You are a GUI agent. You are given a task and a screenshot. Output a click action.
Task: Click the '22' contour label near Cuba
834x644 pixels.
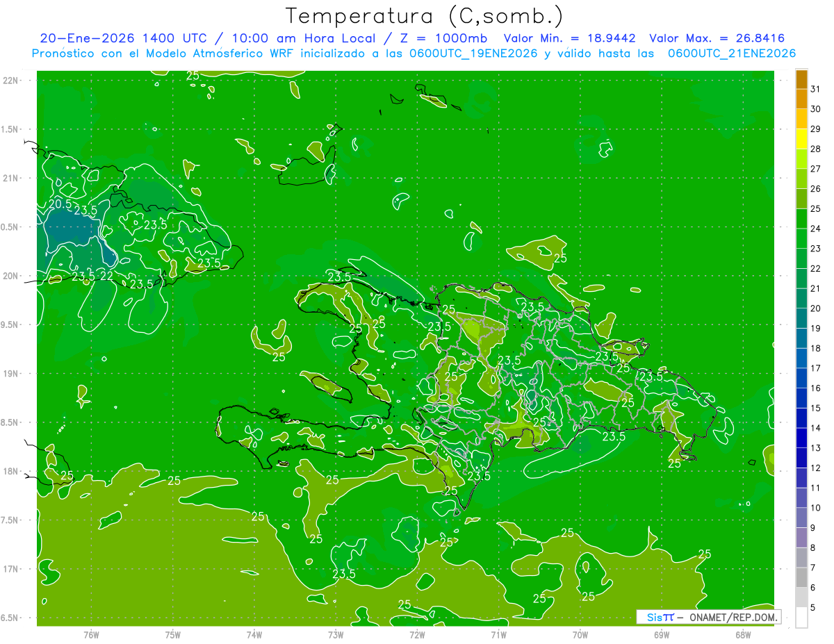(106, 276)
